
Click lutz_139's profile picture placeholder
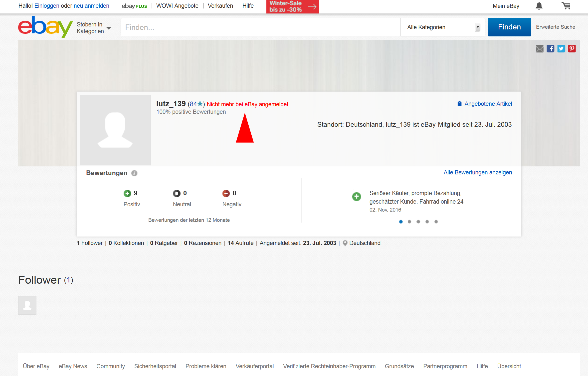coord(115,130)
